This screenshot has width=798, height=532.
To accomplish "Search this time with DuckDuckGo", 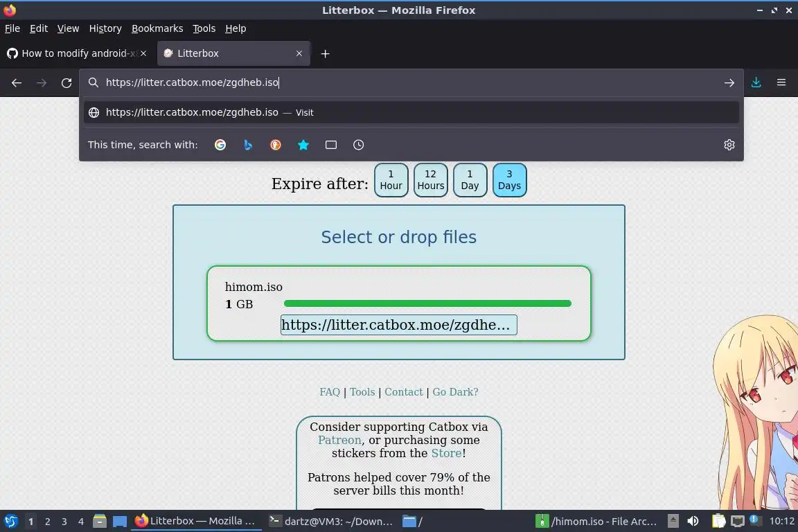I will pos(275,145).
